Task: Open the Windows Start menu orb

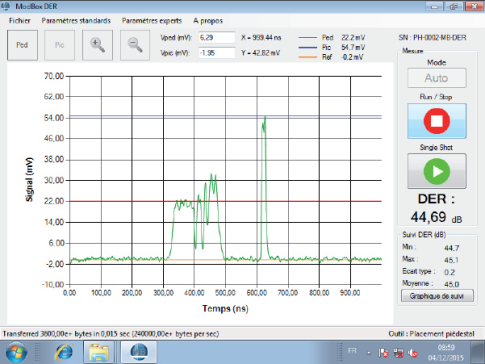Action: [x=16, y=352]
